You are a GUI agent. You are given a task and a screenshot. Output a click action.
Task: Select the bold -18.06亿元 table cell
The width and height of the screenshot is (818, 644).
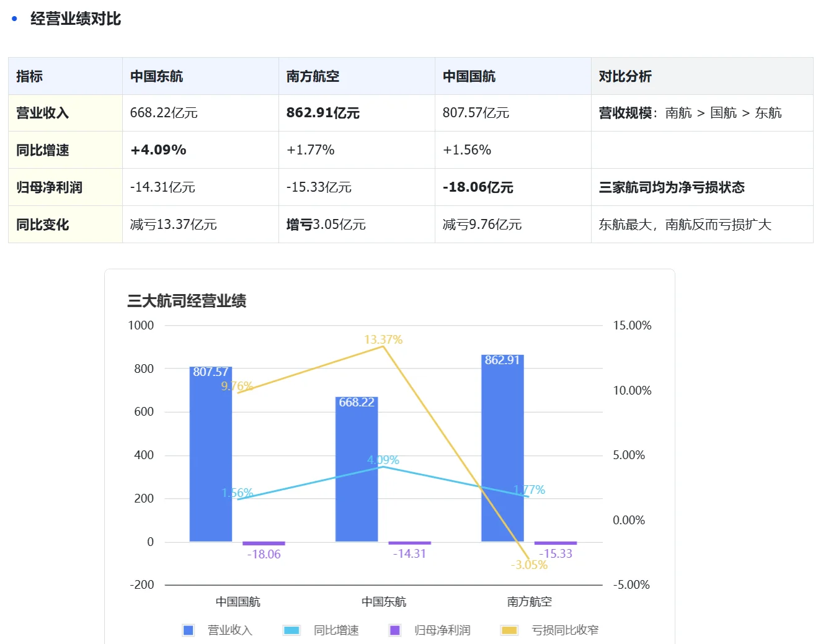513,187
